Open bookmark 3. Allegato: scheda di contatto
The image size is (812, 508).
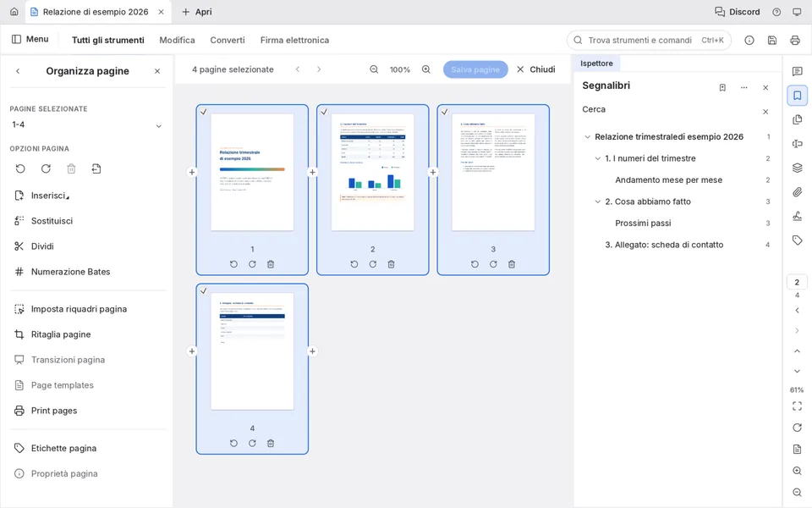click(664, 245)
